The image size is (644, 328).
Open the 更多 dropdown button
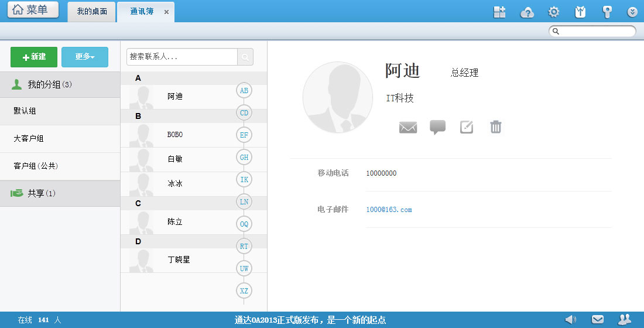point(85,57)
